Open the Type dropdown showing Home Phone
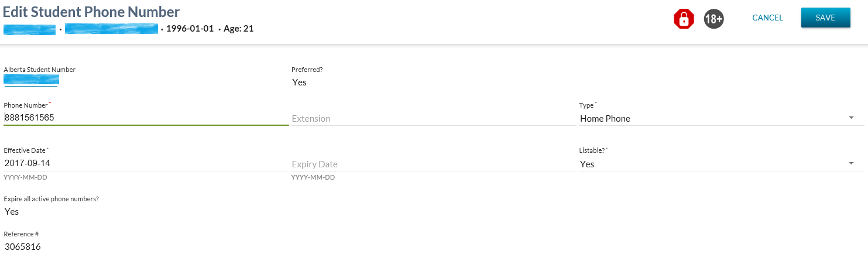 pos(711,119)
